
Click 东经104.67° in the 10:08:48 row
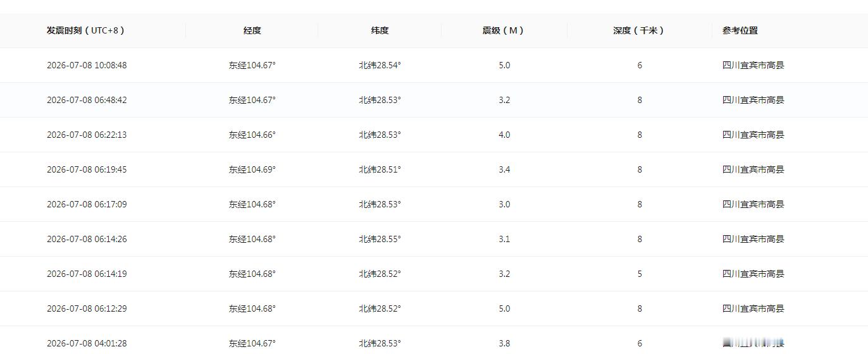pos(252,65)
